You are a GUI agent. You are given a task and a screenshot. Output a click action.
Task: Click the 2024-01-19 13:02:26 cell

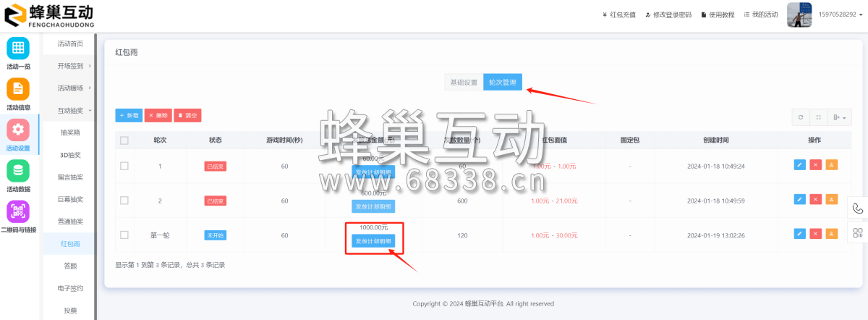click(x=715, y=235)
